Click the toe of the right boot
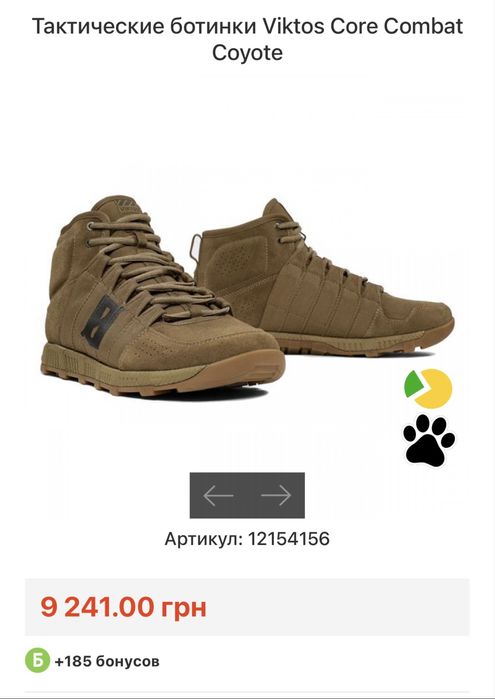This screenshot has width=495, height=699. click(x=424, y=319)
